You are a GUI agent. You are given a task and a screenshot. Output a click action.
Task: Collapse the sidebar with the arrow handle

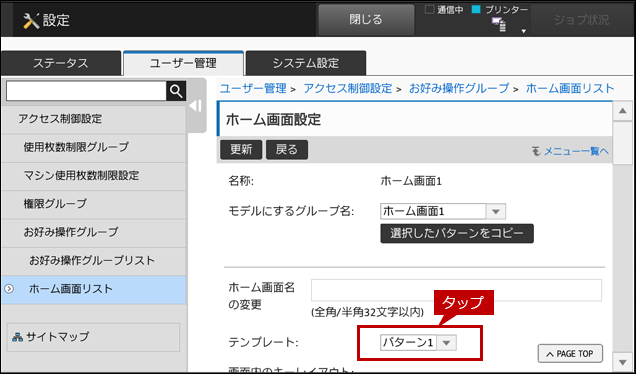pyautogui.click(x=196, y=106)
